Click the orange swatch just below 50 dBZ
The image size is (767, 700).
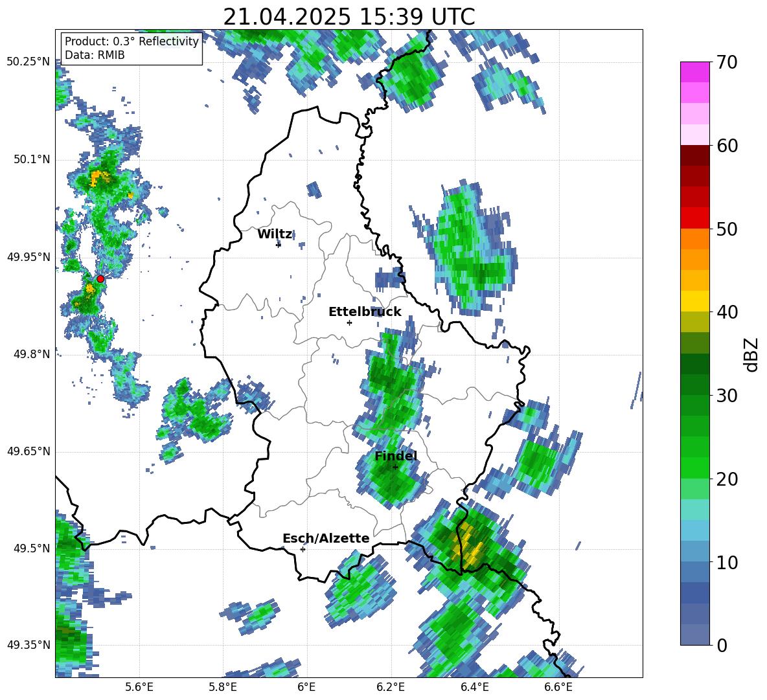click(694, 239)
